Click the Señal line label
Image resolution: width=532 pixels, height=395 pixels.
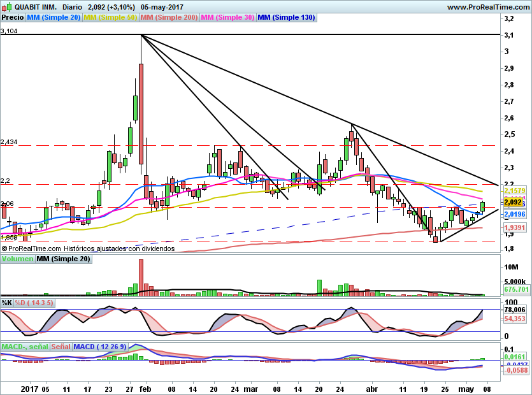[x=61, y=347]
